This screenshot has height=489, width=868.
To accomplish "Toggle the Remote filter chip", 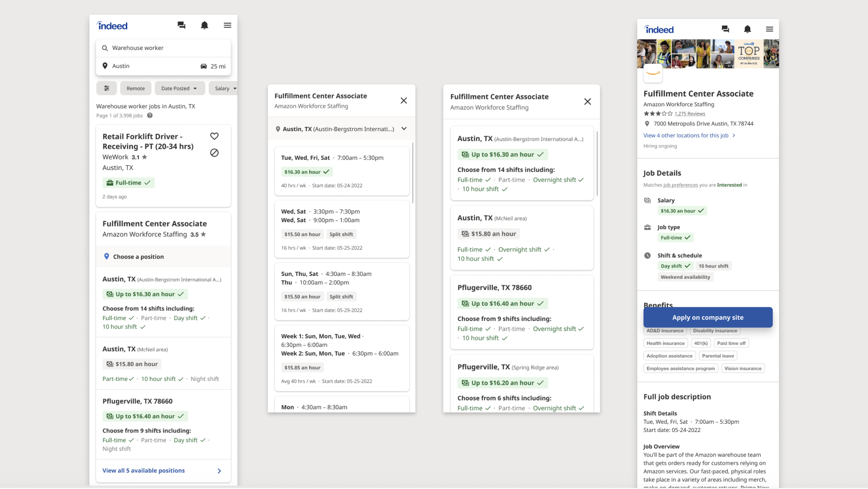I will tap(136, 88).
